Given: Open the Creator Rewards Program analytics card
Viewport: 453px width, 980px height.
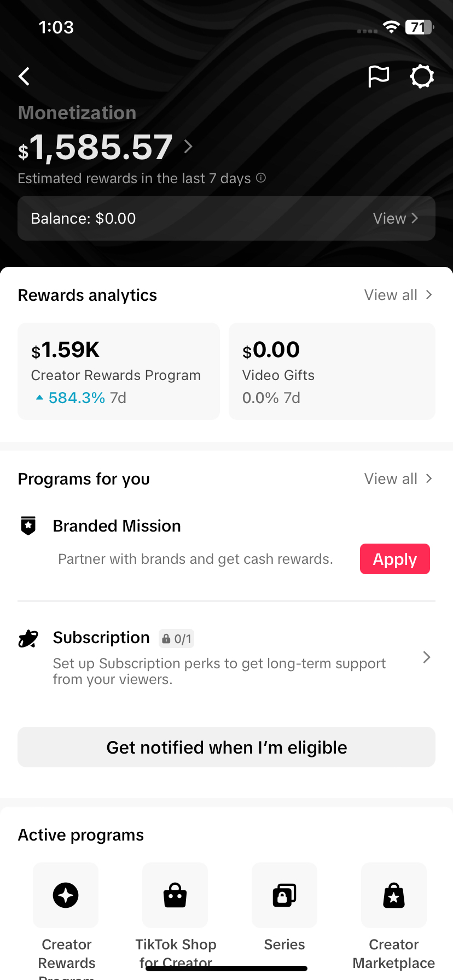Looking at the screenshot, I should point(119,371).
